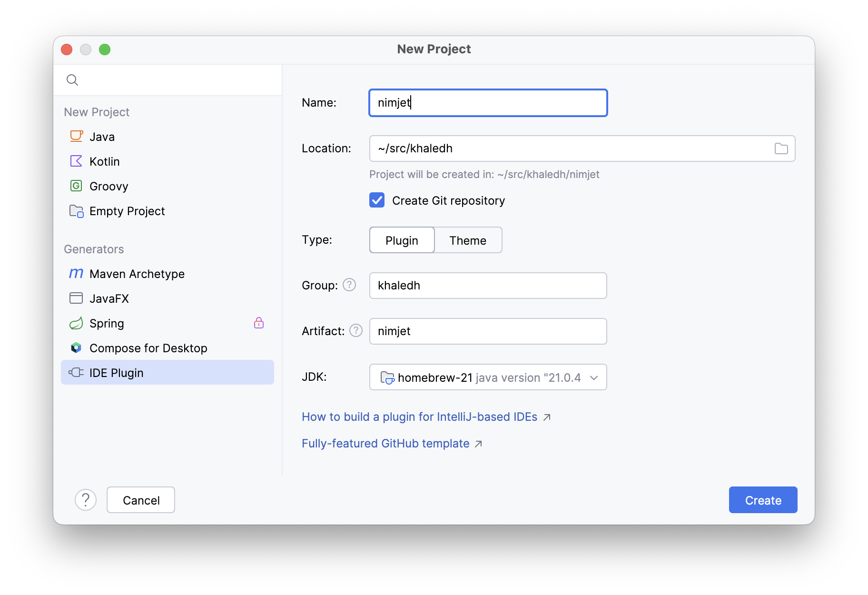
Task: Focus the Group input field
Action: pyautogui.click(x=488, y=286)
